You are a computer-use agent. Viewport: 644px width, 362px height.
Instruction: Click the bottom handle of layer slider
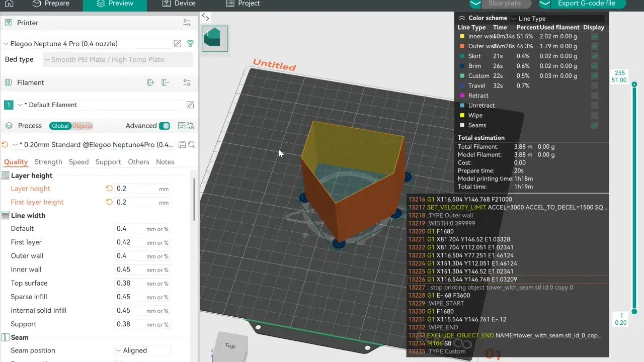click(634, 311)
